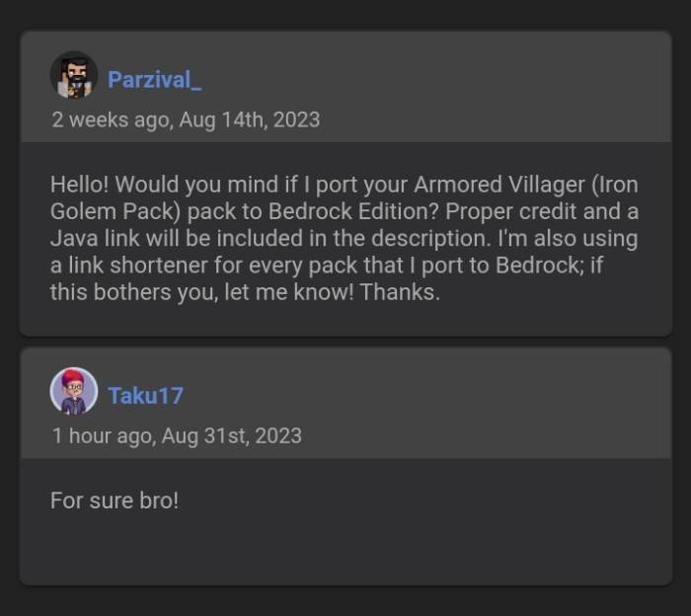Click the header bar of Parzival_'s comment
The image size is (691, 616).
[x=345, y=87]
